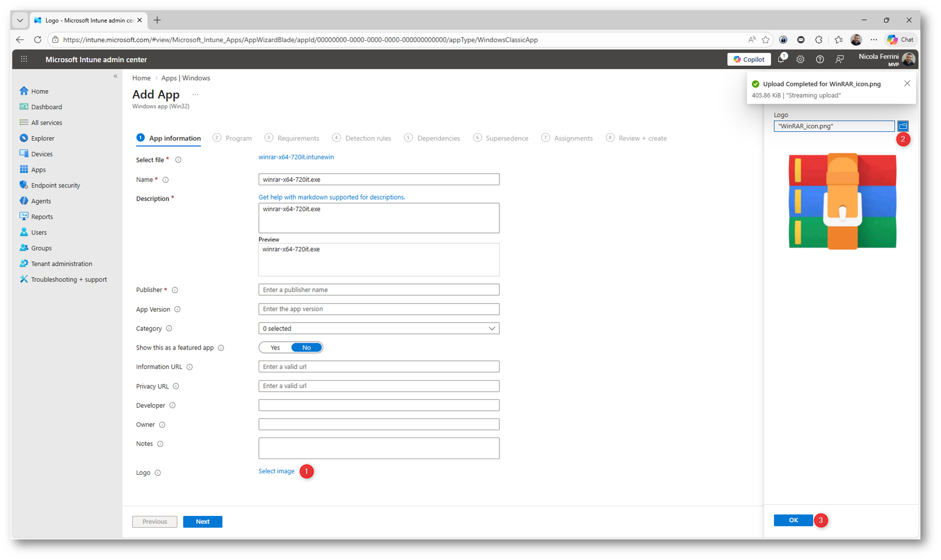Screen dimensions: 941x560
Task: Click the WinRAR logo preview image
Action: coord(842,201)
